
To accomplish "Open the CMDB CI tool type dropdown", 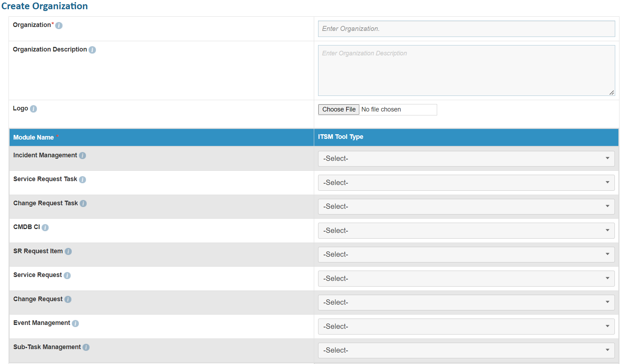I will 467,230.
